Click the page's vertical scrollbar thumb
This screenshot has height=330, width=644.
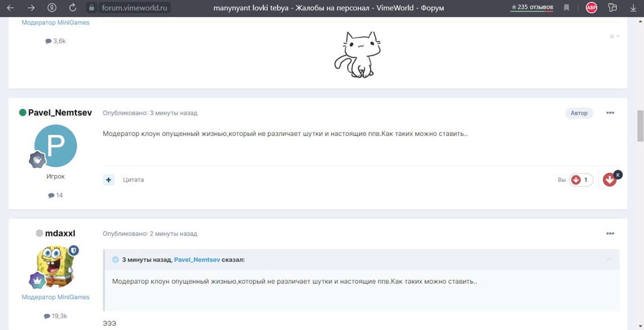tap(640, 126)
